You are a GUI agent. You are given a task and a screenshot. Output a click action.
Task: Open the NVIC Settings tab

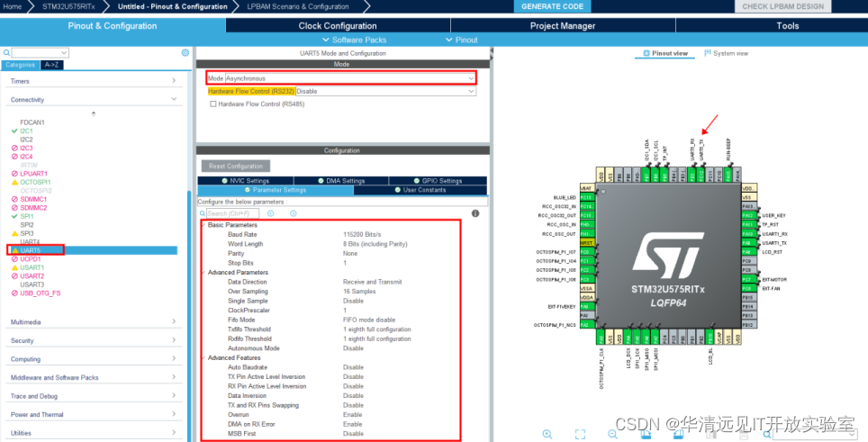pyautogui.click(x=245, y=181)
